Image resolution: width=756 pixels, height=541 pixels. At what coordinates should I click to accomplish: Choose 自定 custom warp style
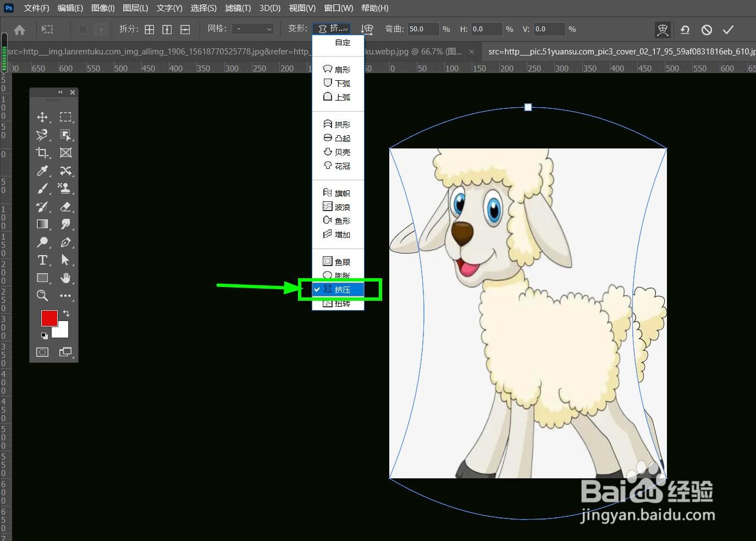[x=338, y=42]
